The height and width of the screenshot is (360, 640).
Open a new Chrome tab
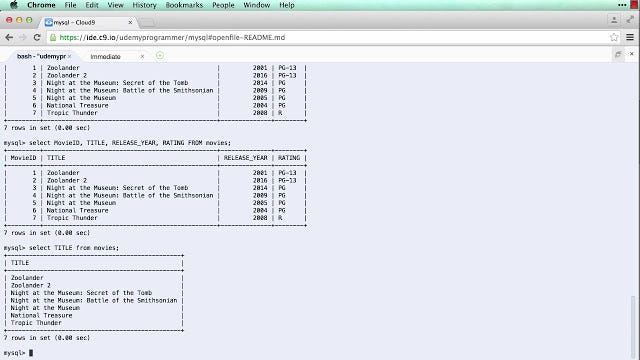point(147,23)
